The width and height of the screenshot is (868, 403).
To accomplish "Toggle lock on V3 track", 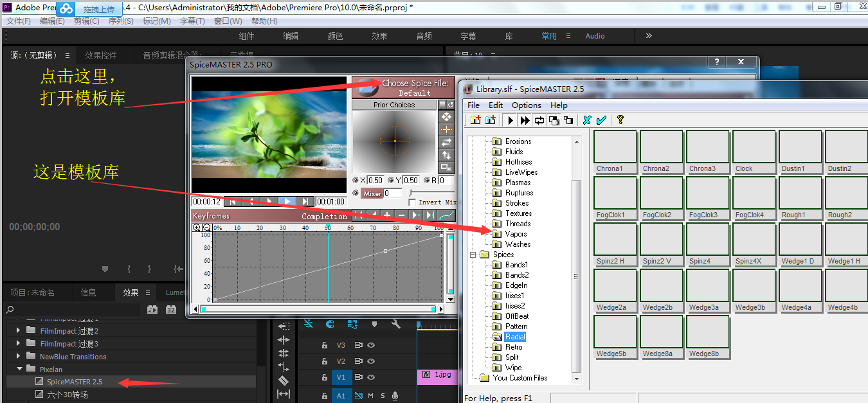I will pos(325,345).
